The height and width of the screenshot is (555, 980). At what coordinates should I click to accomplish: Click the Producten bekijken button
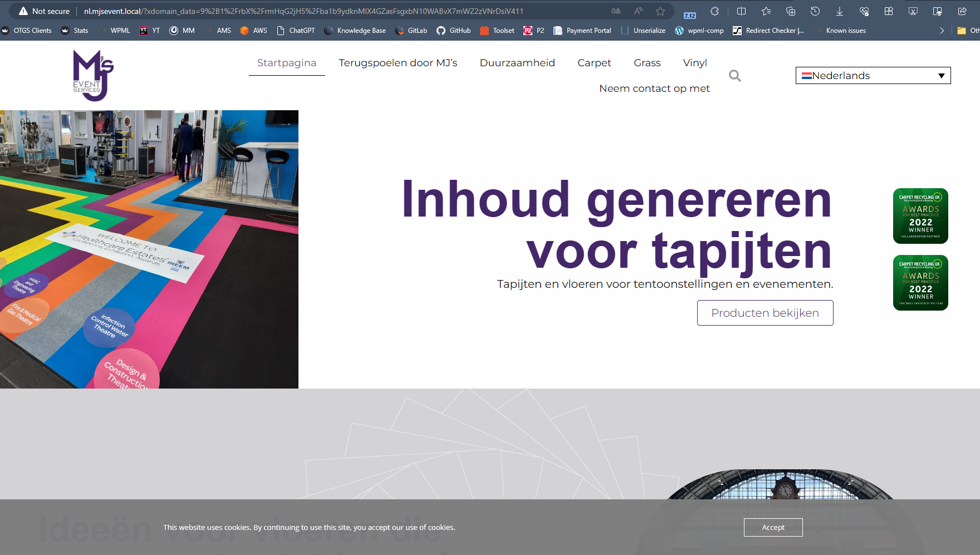[765, 313]
